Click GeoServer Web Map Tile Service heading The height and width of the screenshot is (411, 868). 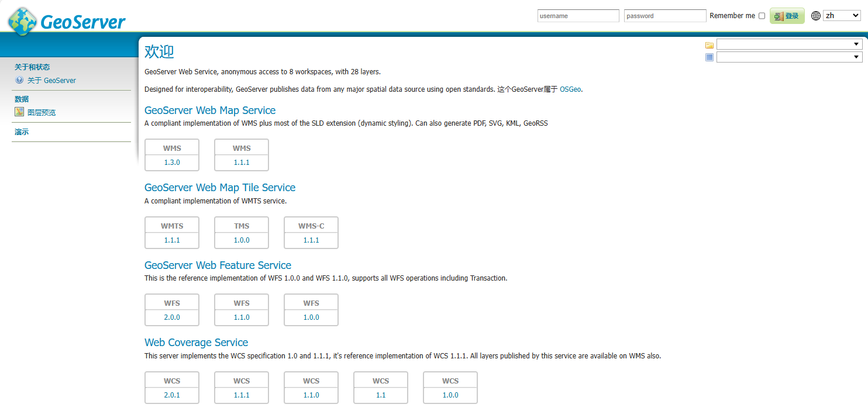point(220,187)
